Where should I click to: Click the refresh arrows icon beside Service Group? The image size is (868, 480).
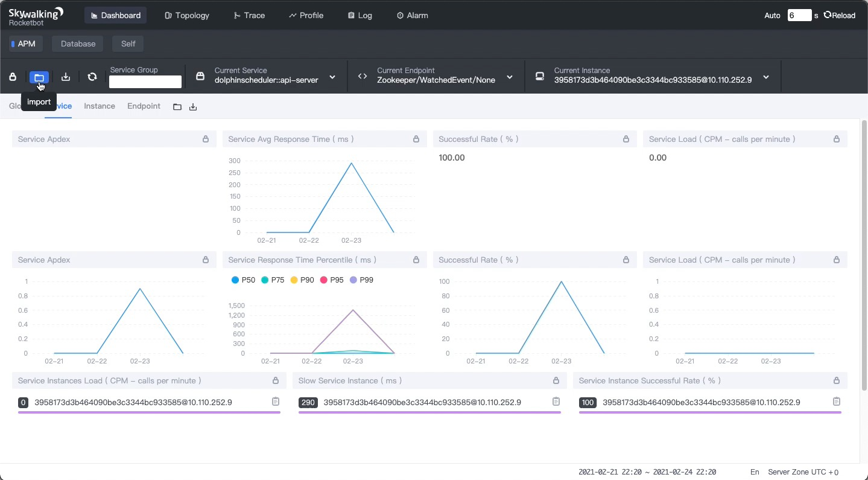[x=92, y=77]
